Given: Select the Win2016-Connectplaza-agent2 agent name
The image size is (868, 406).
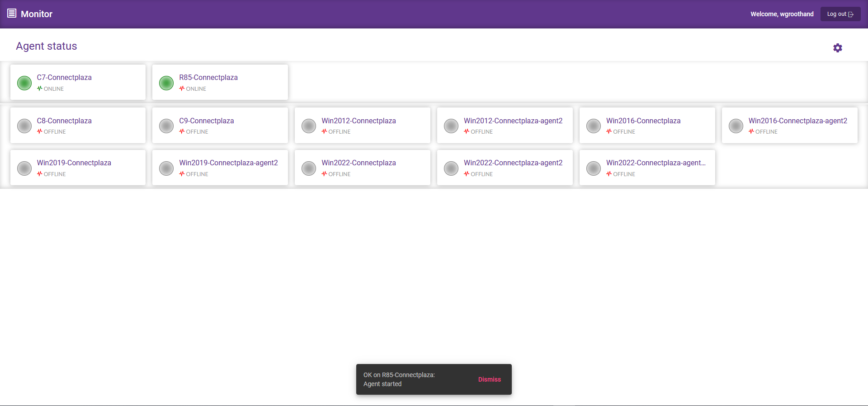Looking at the screenshot, I should [x=798, y=121].
